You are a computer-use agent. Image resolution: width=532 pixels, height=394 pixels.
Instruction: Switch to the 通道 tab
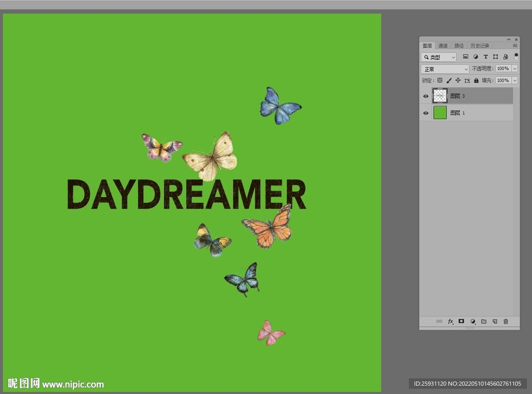point(443,46)
